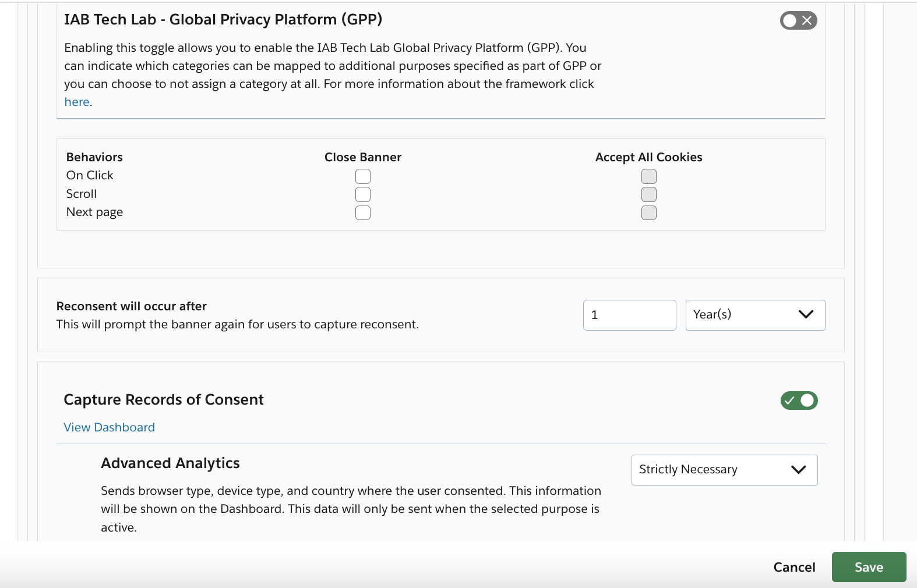Check Close Banner for On Click
This screenshot has height=588, width=917.
click(x=363, y=176)
